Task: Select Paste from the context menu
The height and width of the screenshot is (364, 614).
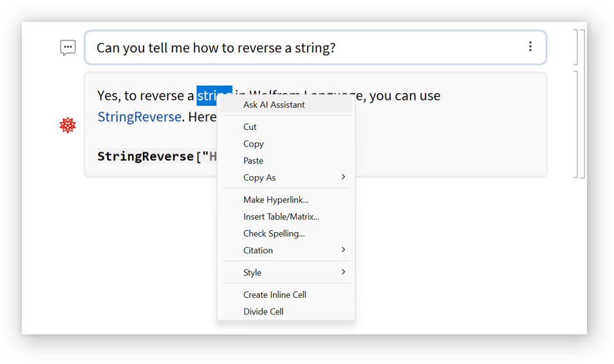Action: coord(253,161)
